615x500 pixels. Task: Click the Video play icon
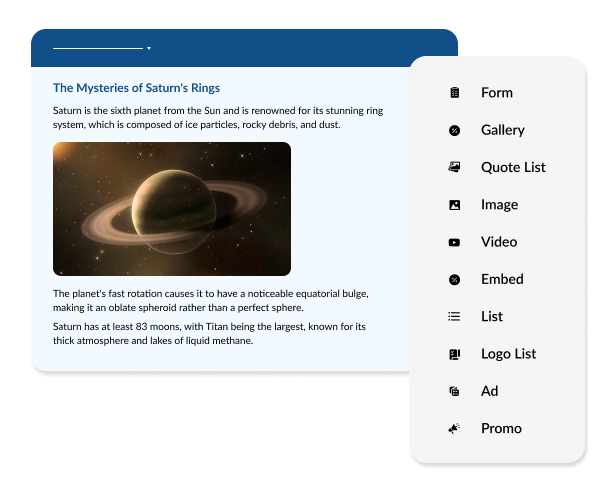pos(455,242)
